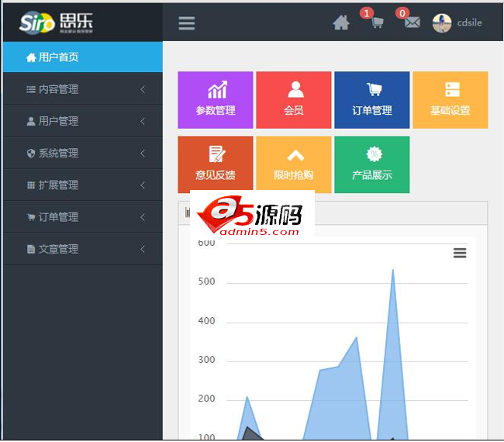The width and height of the screenshot is (504, 442).
Task: Click the percent badge icon on 产品展示
Action: [375, 154]
